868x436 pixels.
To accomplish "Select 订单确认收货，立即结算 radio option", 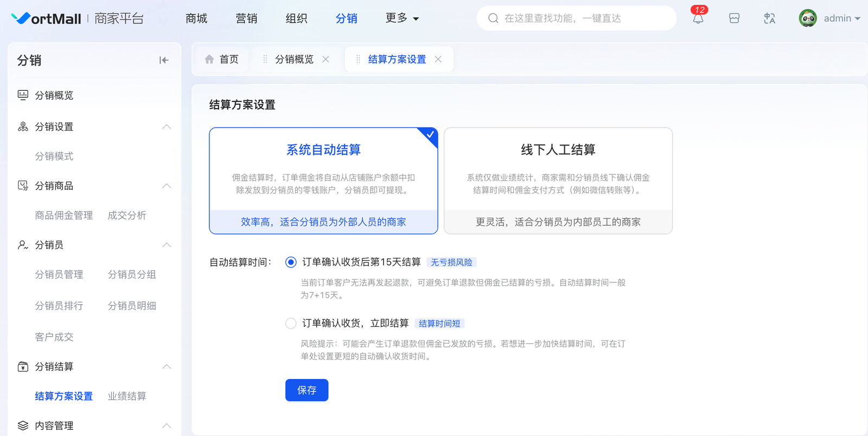I will pyautogui.click(x=291, y=324).
